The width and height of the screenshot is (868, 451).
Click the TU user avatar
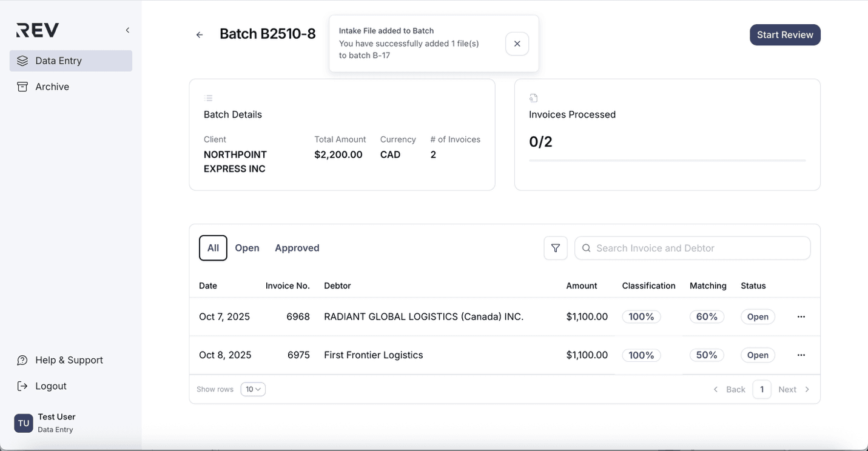[x=24, y=423]
